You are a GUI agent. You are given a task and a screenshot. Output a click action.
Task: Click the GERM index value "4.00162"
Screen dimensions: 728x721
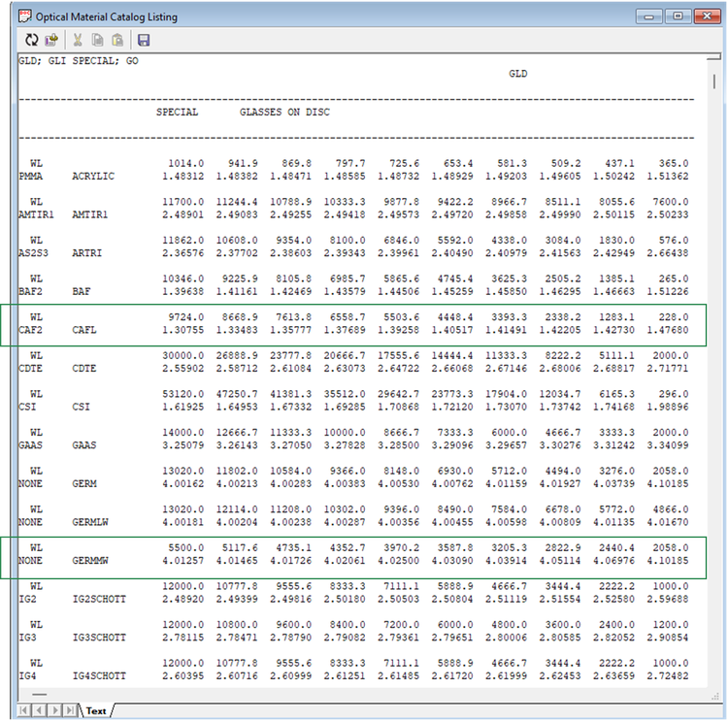(182, 484)
